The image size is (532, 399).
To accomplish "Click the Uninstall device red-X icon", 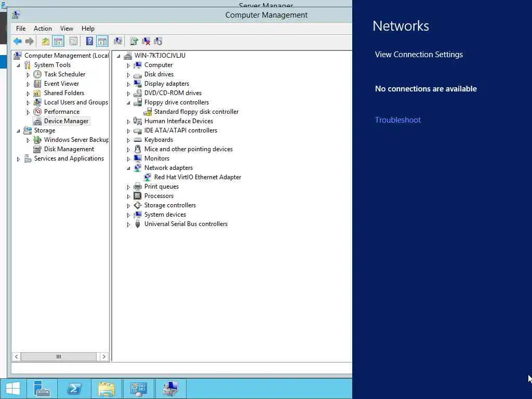I will (146, 42).
